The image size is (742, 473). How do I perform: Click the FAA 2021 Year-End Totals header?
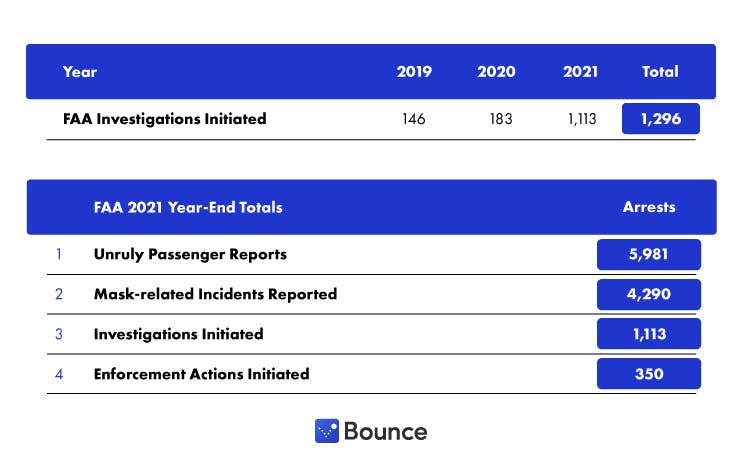pos(188,208)
